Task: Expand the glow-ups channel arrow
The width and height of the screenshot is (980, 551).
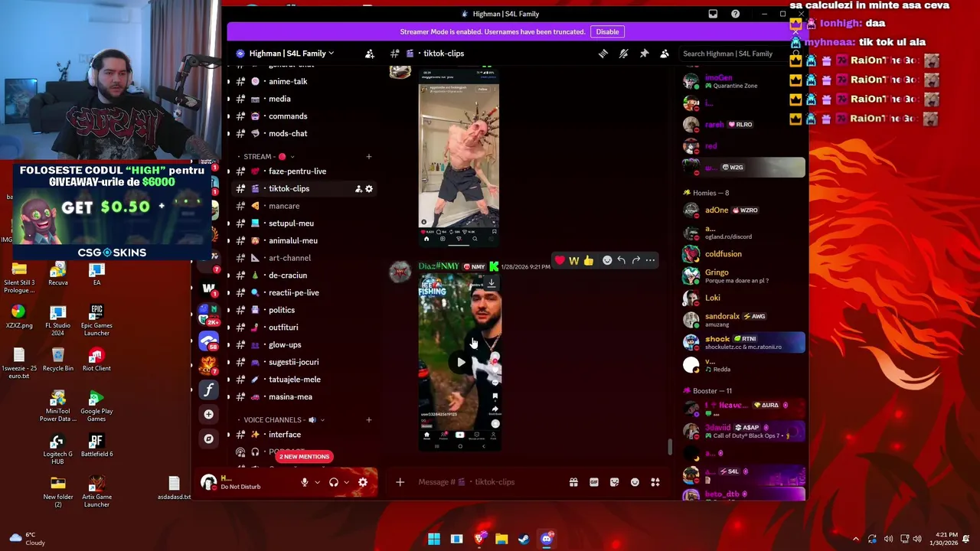Action: tap(228, 344)
